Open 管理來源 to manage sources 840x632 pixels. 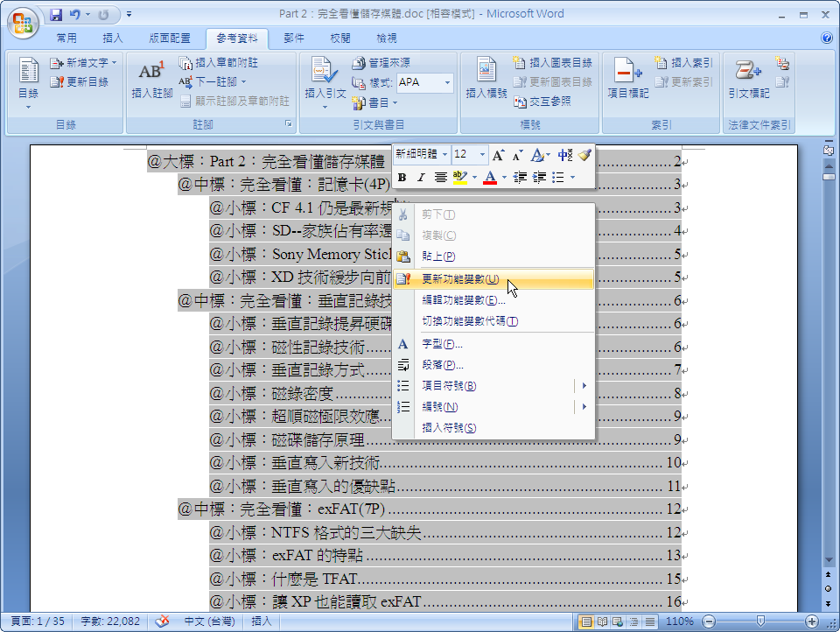coord(381,63)
